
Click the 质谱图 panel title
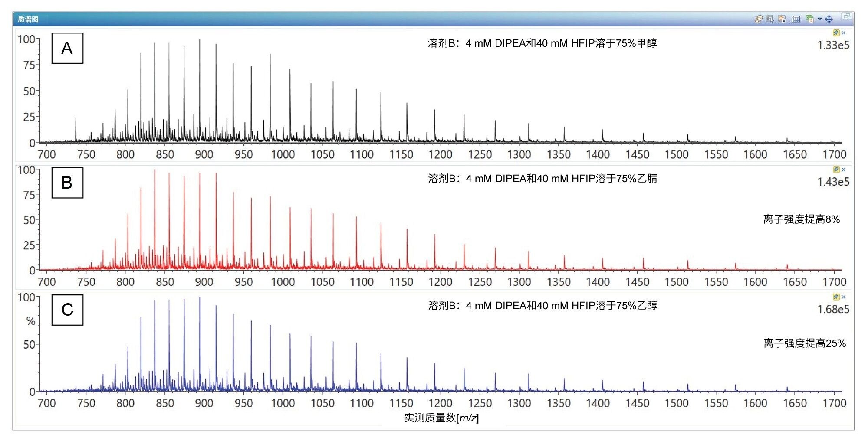pos(28,19)
